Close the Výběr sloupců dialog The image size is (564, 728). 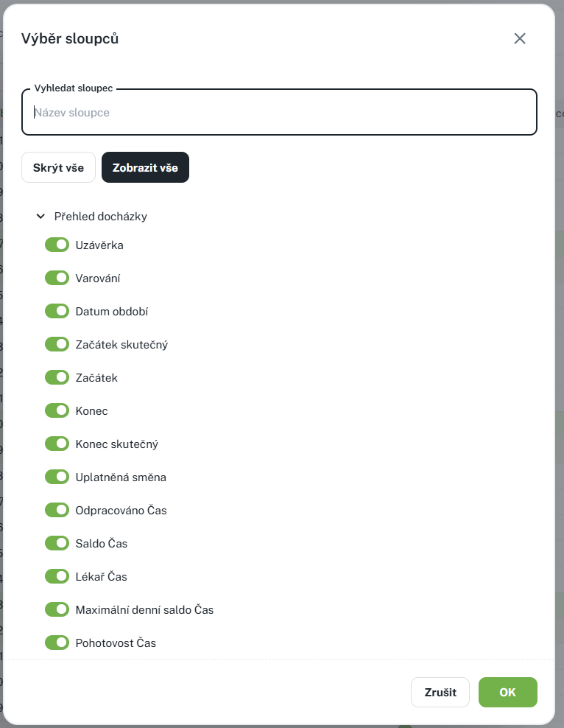[520, 39]
